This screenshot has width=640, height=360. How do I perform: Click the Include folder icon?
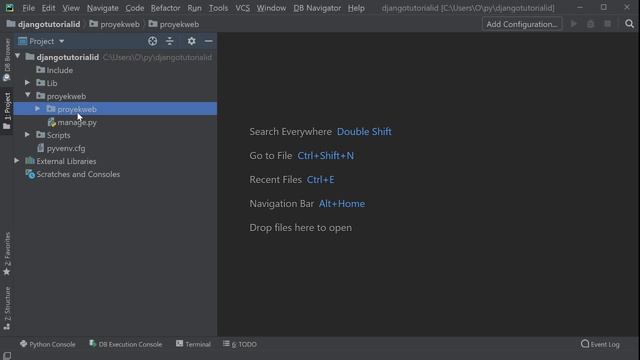tap(40, 70)
